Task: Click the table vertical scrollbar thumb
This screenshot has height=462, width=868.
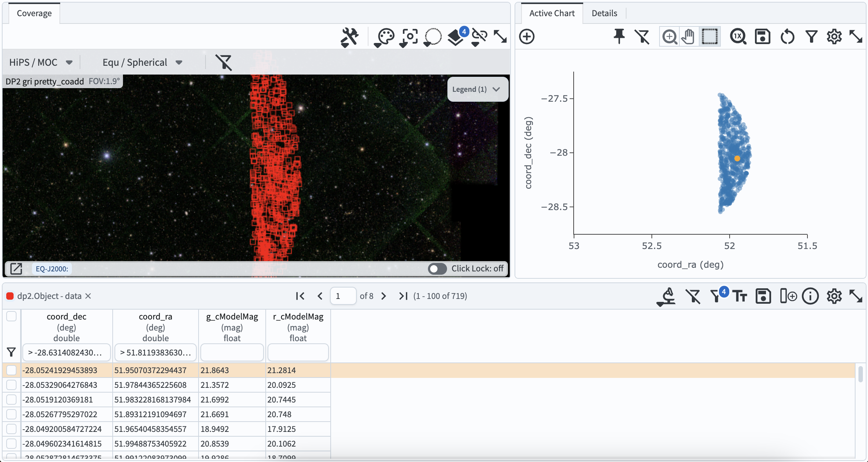Action: click(860, 374)
